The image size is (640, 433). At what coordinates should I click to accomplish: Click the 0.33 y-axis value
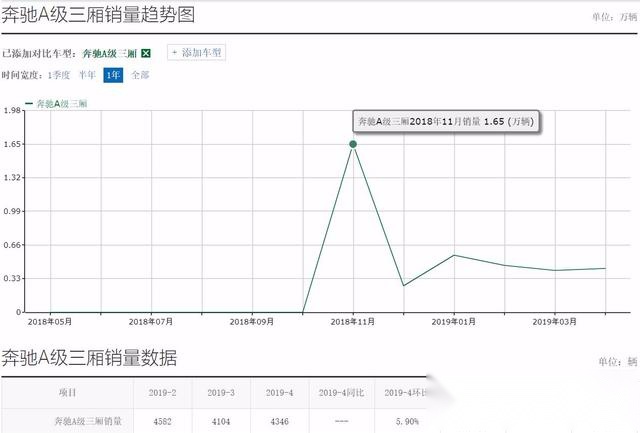12,278
